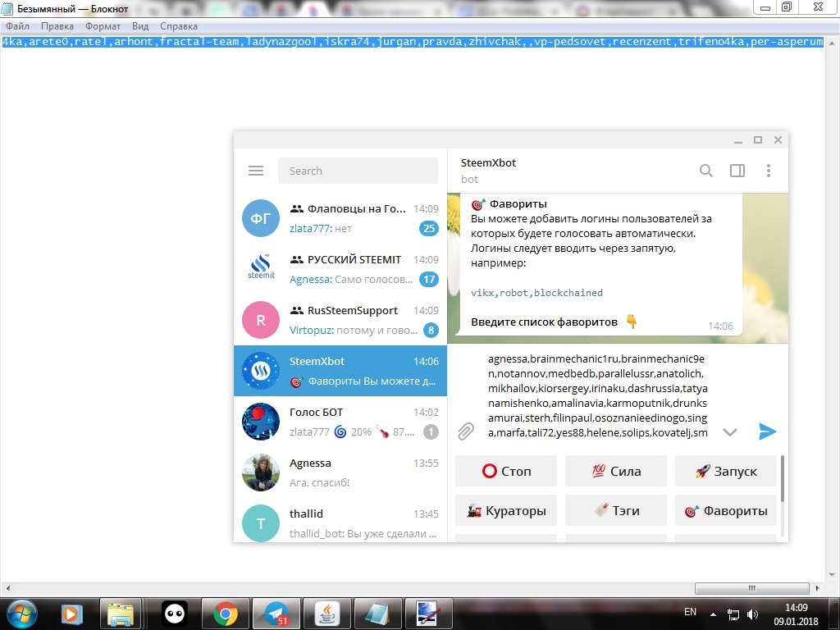Click the grey unread badge showing 1
The image size is (840, 630).
431,431
